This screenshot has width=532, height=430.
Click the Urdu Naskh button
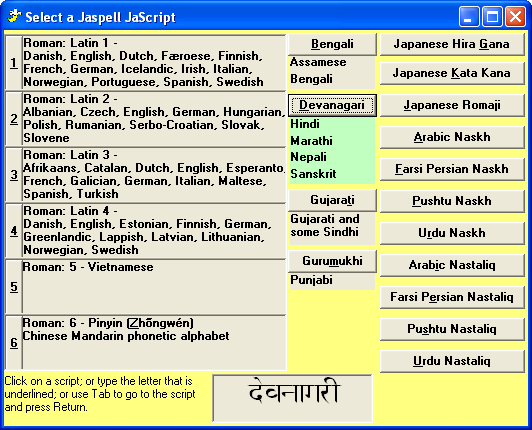click(x=452, y=233)
